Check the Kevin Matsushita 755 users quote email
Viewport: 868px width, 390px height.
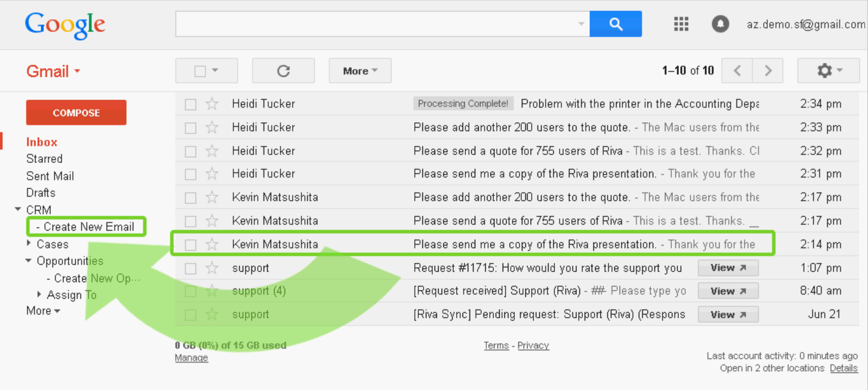coord(190,222)
